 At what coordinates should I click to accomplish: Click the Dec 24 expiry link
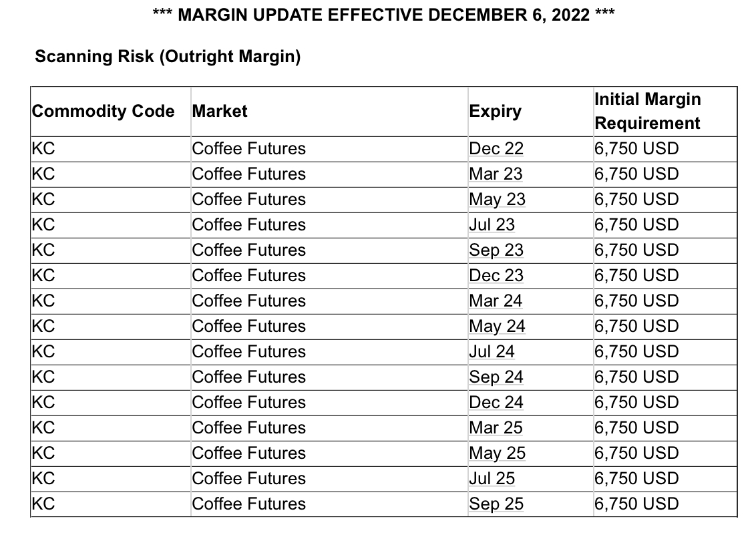coord(496,402)
